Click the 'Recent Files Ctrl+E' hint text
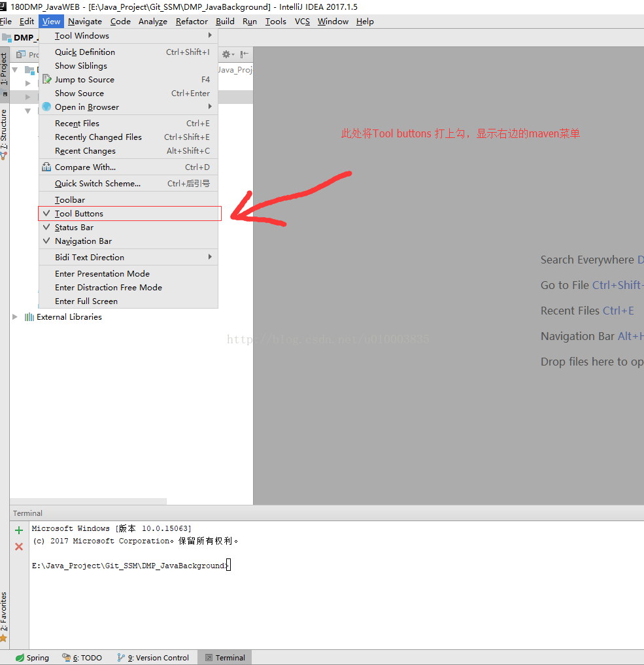The height and width of the screenshot is (665, 644). [587, 311]
